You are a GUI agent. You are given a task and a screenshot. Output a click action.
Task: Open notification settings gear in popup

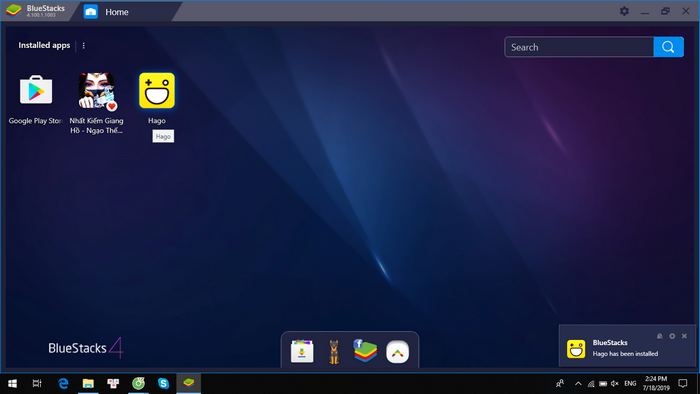click(672, 336)
